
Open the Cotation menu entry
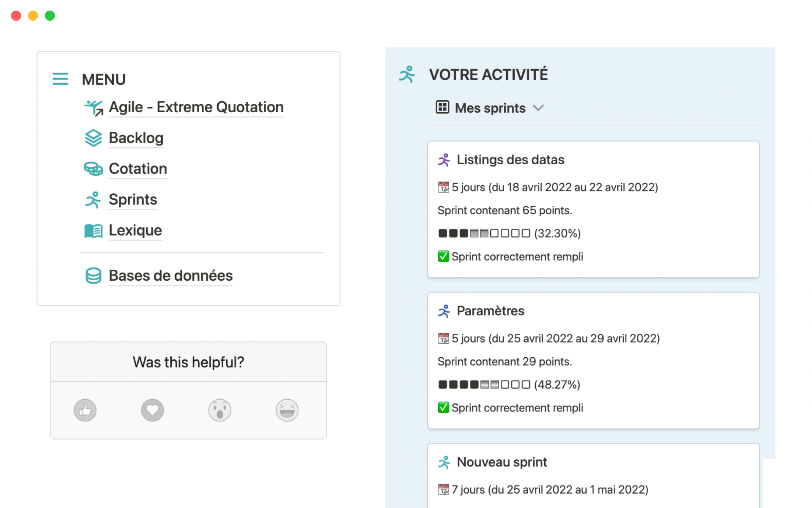coord(138,169)
